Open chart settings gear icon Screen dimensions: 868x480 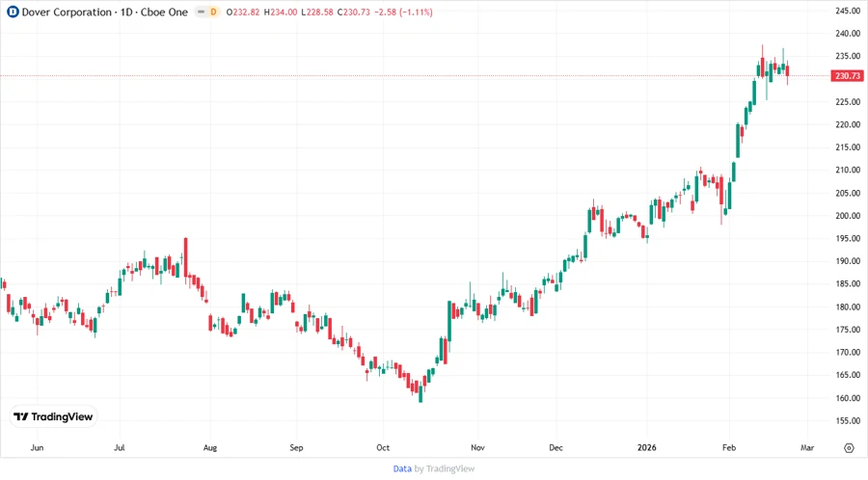tap(849, 448)
